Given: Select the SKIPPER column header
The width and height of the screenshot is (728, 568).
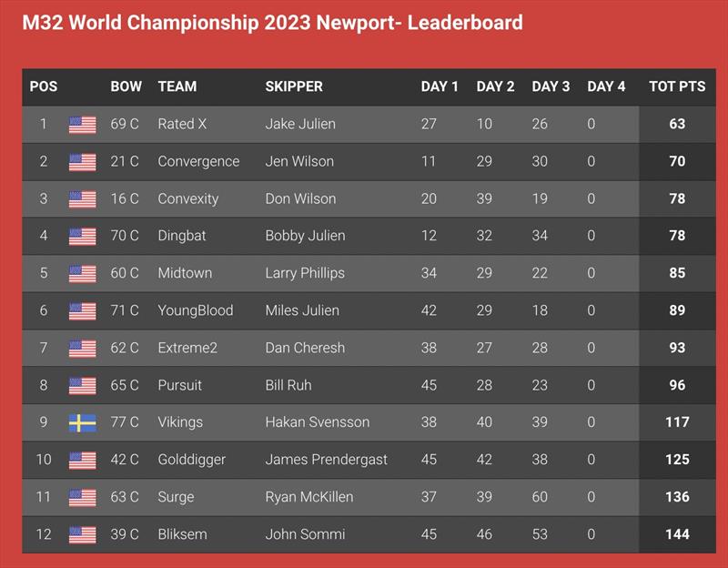Looking at the screenshot, I should coord(294,86).
